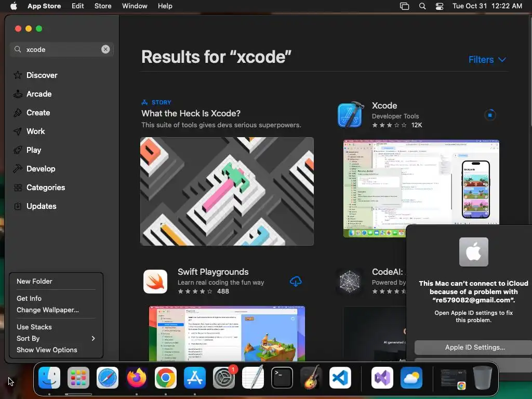Click the Xcode app icon

point(351,115)
